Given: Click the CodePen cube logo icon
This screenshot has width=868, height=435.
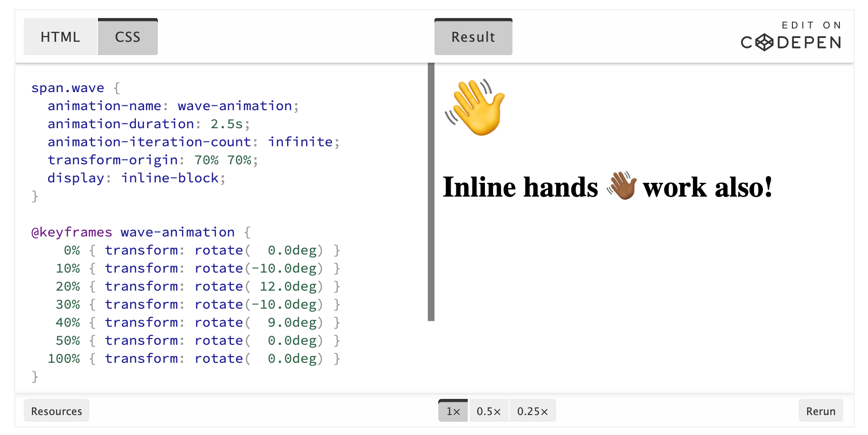Looking at the screenshot, I should 764,43.
